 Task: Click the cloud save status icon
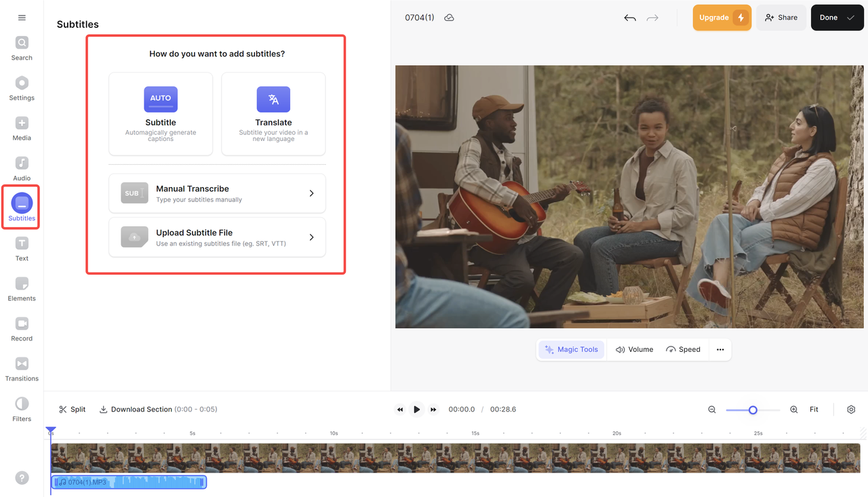pyautogui.click(x=449, y=18)
